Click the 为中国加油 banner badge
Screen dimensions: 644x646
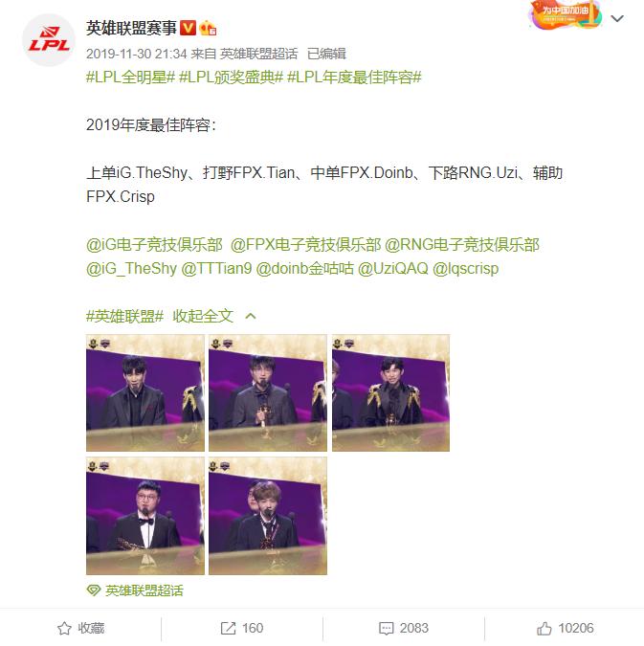click(x=566, y=14)
